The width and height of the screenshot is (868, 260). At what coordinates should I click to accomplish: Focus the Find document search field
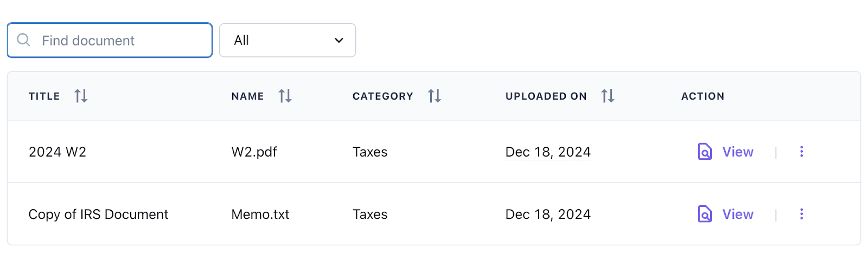click(119, 40)
